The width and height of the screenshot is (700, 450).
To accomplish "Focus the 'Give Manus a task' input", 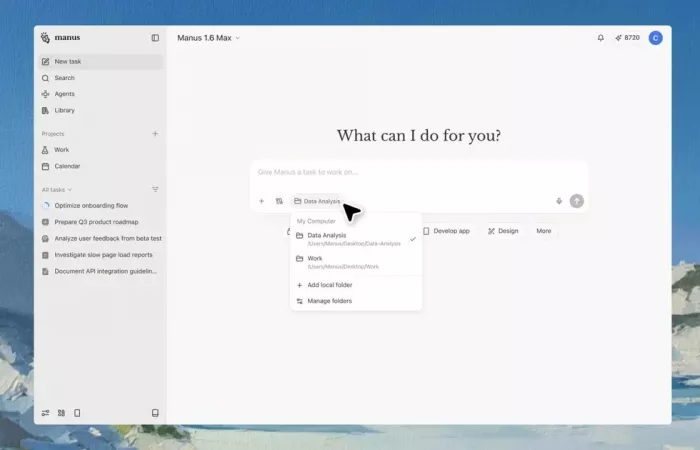I will point(400,172).
